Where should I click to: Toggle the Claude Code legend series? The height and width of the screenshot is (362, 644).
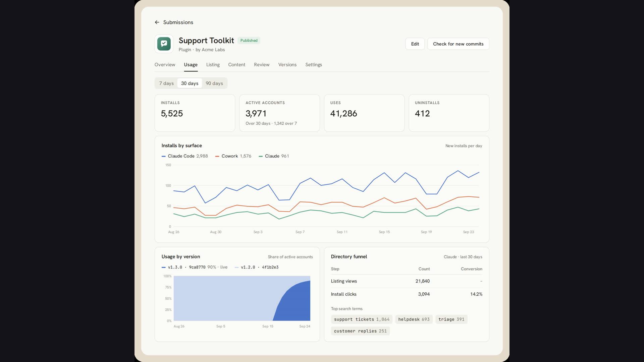click(x=184, y=156)
